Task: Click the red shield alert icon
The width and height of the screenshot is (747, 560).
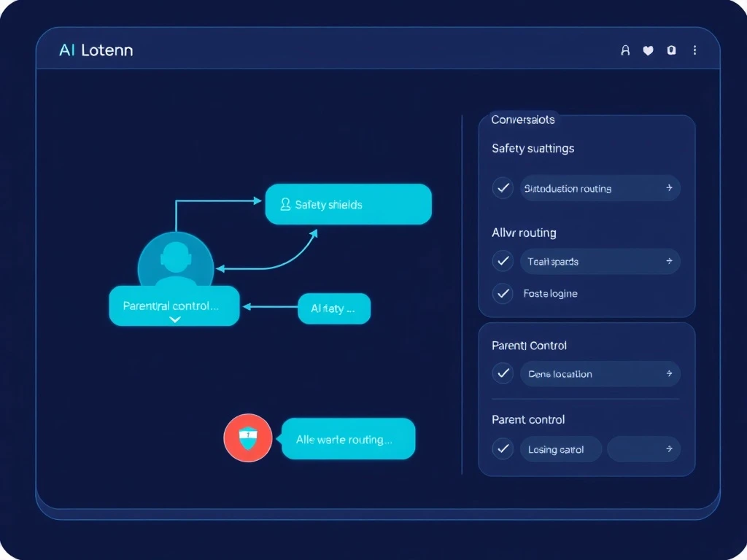Action: 248,437
